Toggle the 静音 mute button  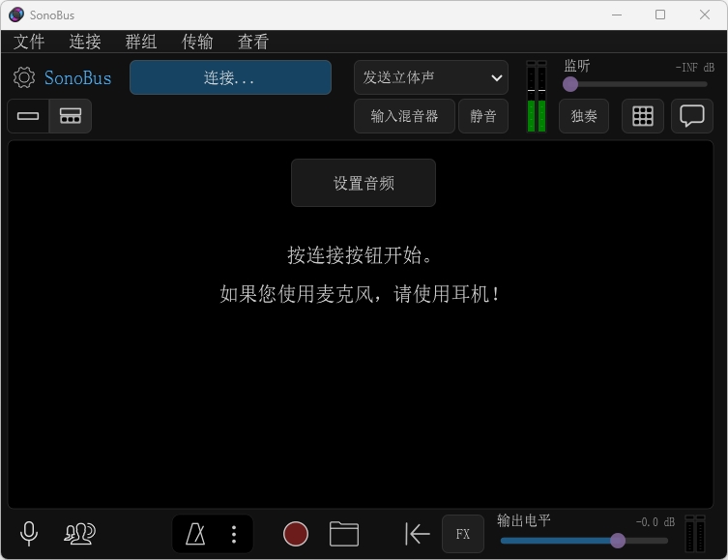(x=482, y=116)
